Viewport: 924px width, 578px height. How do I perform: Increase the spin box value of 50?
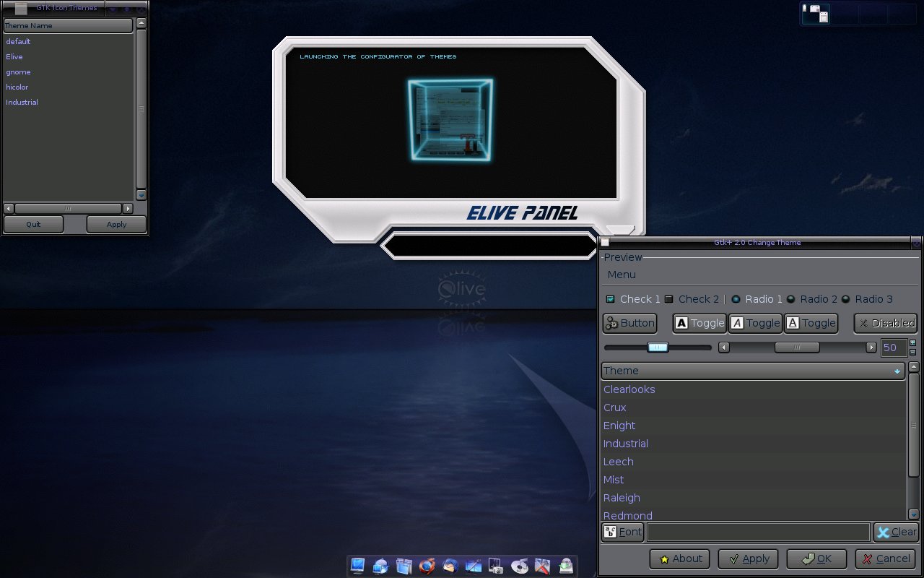pos(913,343)
